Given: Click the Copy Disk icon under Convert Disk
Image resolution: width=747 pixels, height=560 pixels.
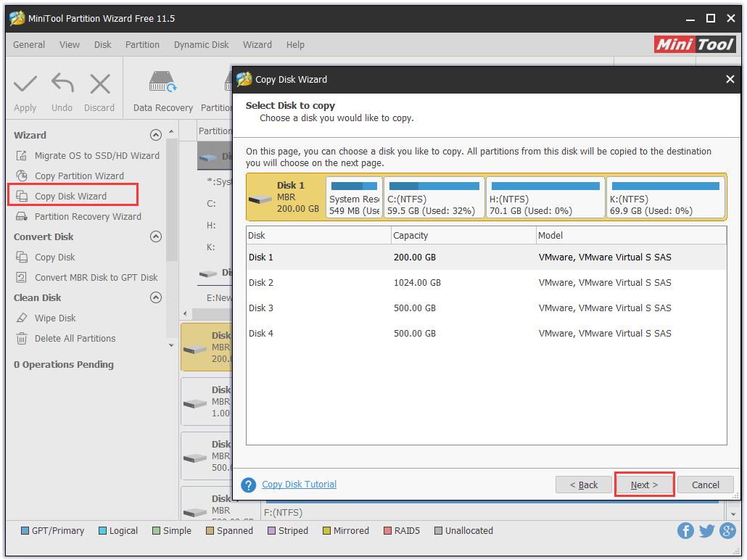Looking at the screenshot, I should 22,258.
